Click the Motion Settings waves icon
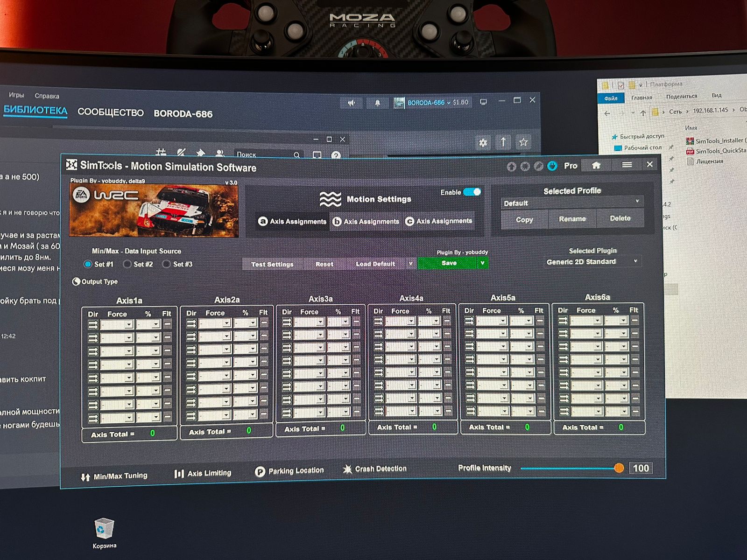The height and width of the screenshot is (560, 747). pos(330,199)
